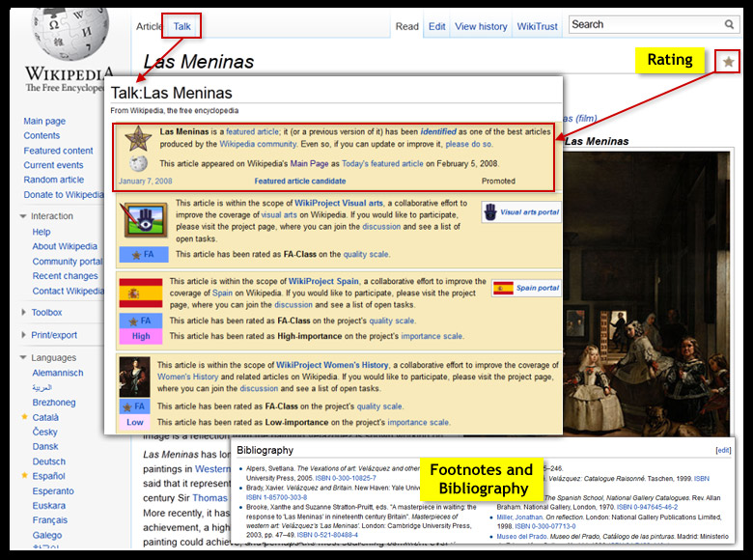753x560 pixels.
Task: Switch to the View history tab
Action: click(x=480, y=27)
